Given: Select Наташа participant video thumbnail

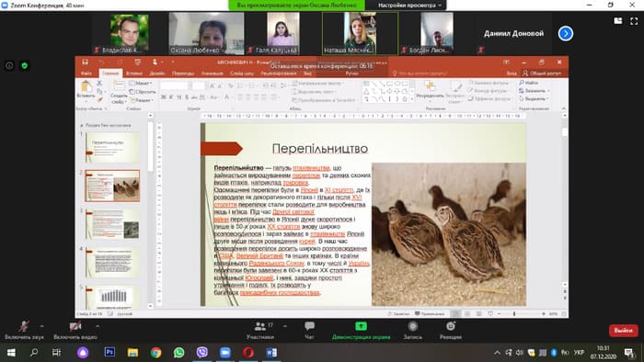Looking at the screenshot, I should tap(360, 33).
